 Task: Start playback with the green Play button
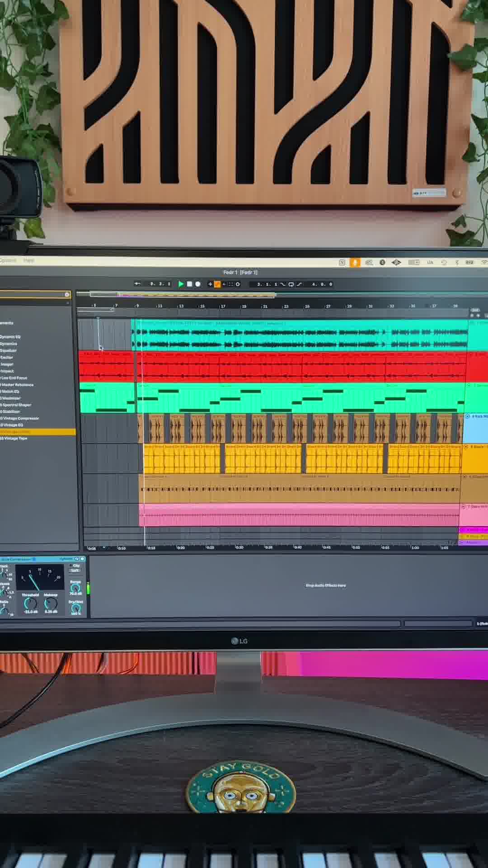click(181, 284)
